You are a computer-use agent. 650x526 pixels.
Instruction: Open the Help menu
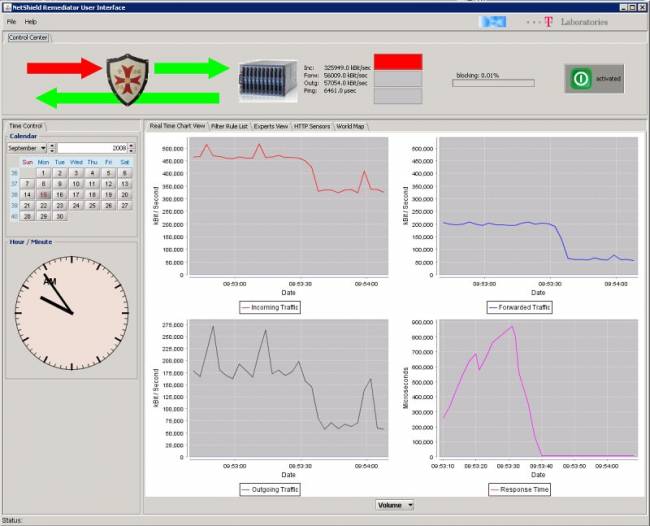tap(30, 22)
